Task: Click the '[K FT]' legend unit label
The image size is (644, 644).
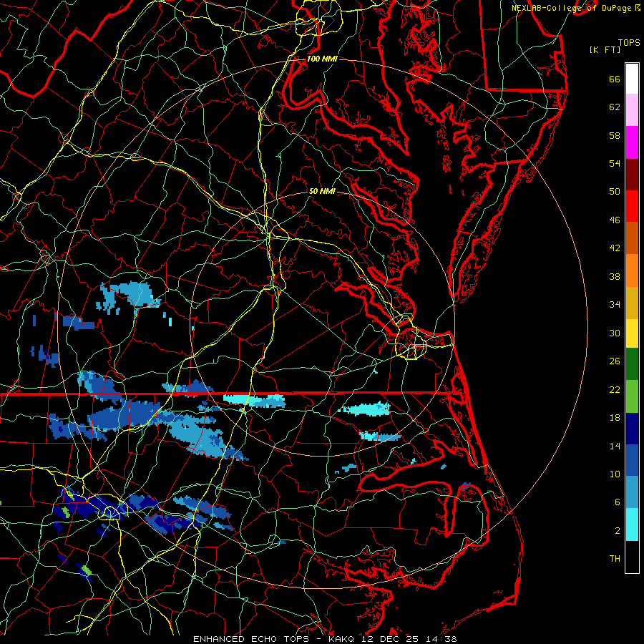Action: [605, 50]
